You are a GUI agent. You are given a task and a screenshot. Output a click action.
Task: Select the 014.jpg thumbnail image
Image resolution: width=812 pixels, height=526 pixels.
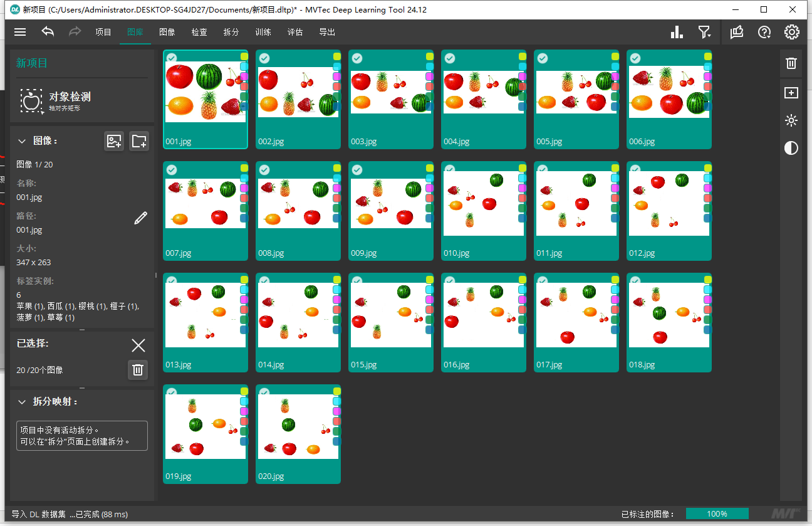pyautogui.click(x=298, y=315)
